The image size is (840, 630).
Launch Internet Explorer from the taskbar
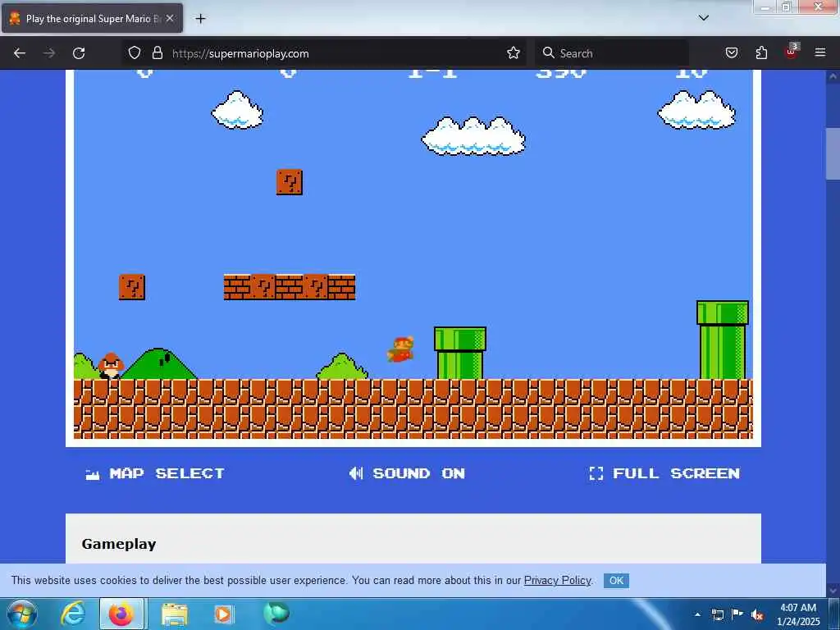73,614
